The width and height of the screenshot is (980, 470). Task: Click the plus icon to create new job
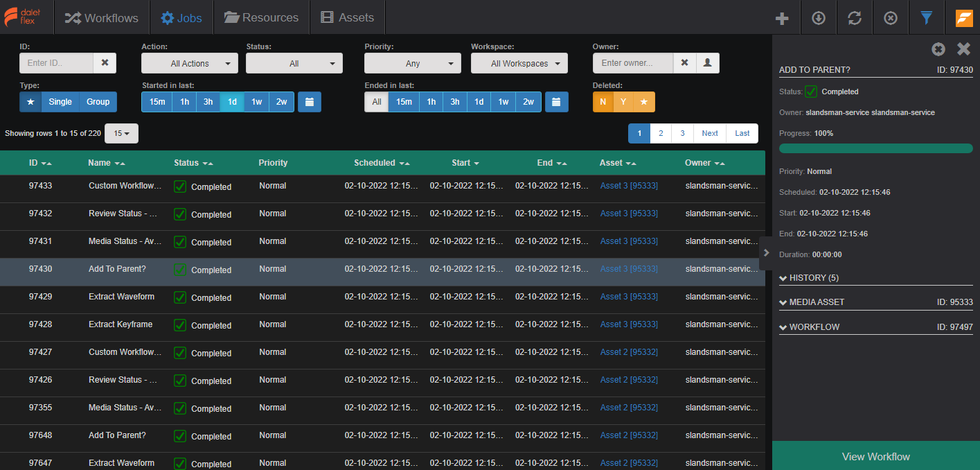pos(782,18)
